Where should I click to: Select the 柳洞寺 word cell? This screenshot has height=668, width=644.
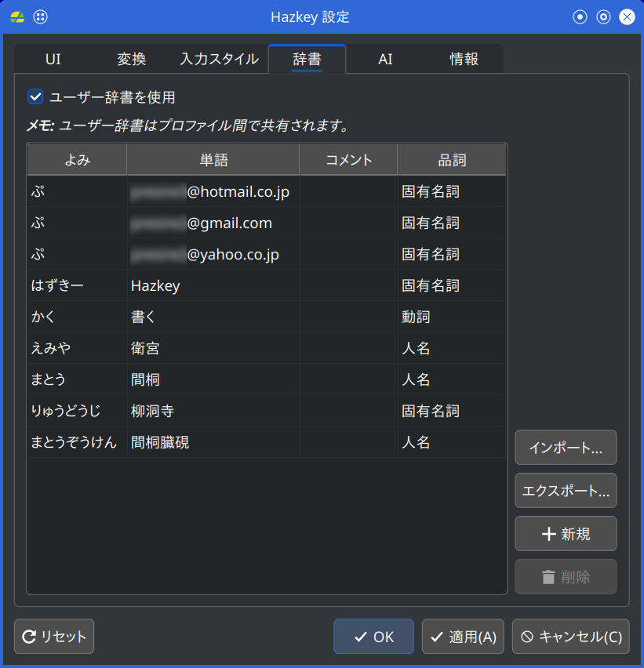[213, 411]
